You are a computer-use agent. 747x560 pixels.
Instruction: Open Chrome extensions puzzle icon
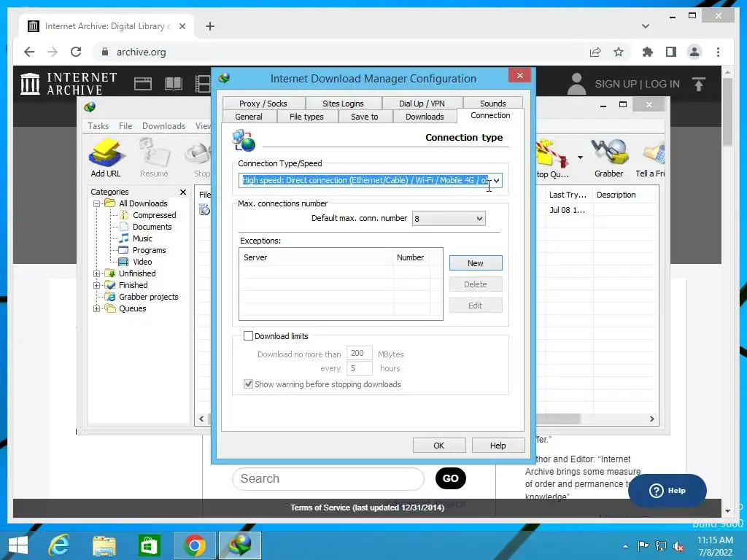(648, 52)
